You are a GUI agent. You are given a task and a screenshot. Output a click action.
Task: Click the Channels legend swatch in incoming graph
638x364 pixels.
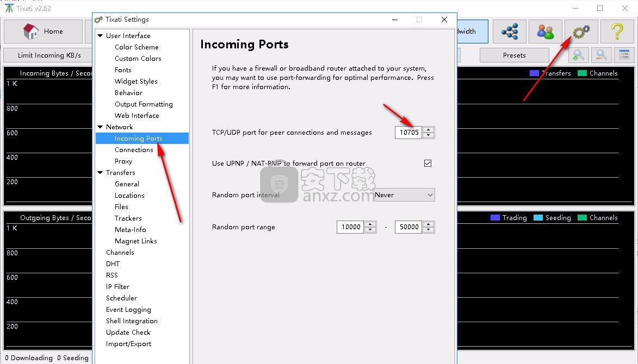point(583,73)
